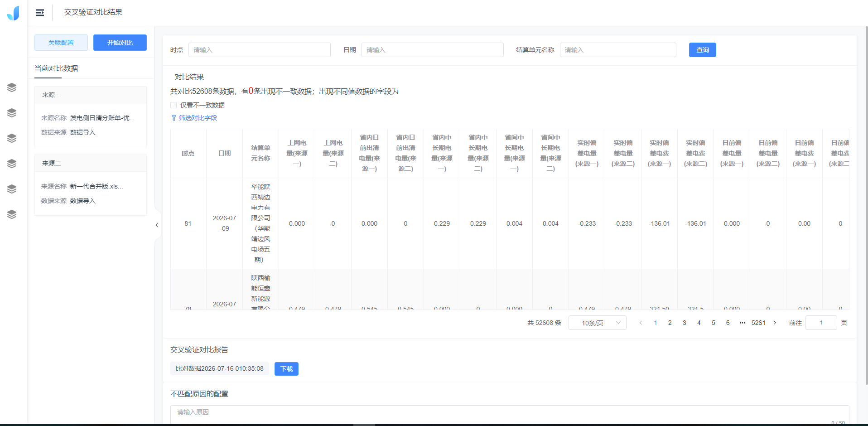Focus the 时点 input field
The width and height of the screenshot is (868, 426).
click(259, 50)
